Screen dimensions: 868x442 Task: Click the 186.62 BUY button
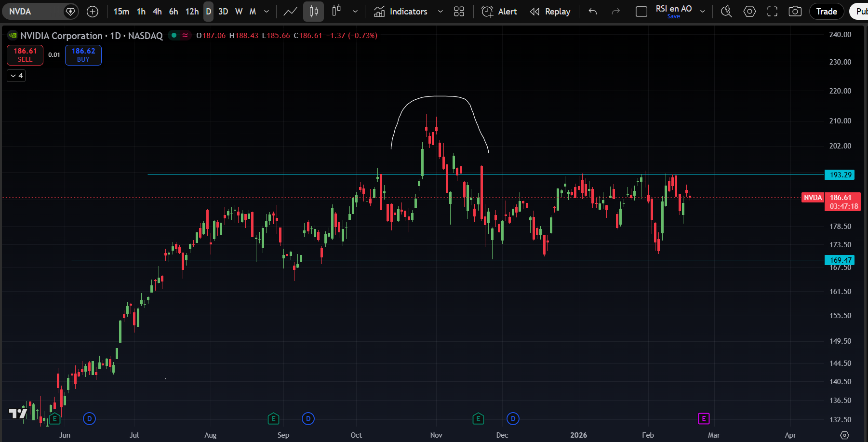pyautogui.click(x=83, y=55)
